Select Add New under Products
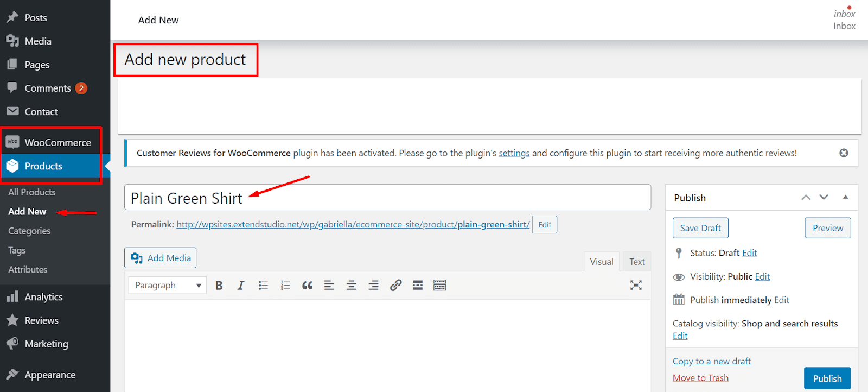Image resolution: width=868 pixels, height=392 pixels. (27, 212)
